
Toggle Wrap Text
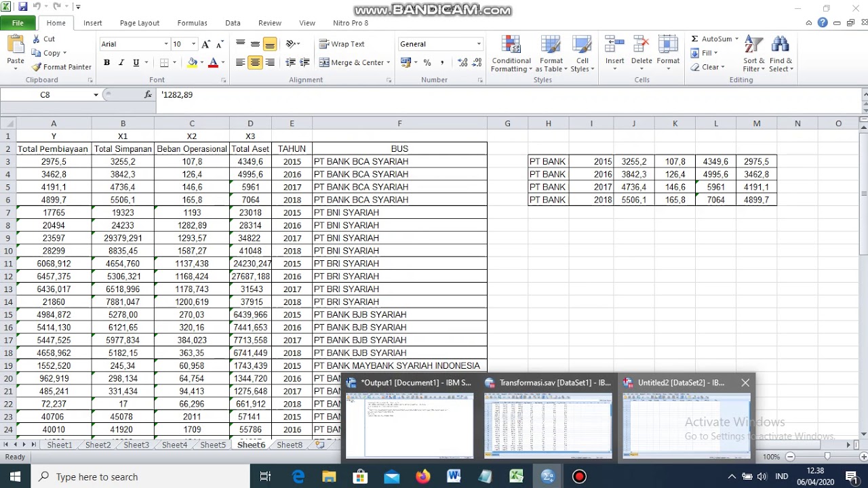(342, 44)
